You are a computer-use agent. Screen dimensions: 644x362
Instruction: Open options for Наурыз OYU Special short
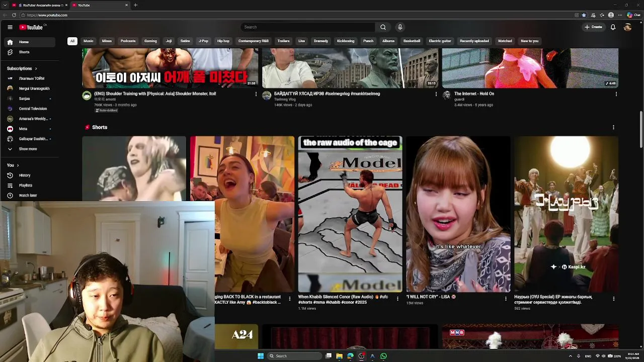point(613,299)
